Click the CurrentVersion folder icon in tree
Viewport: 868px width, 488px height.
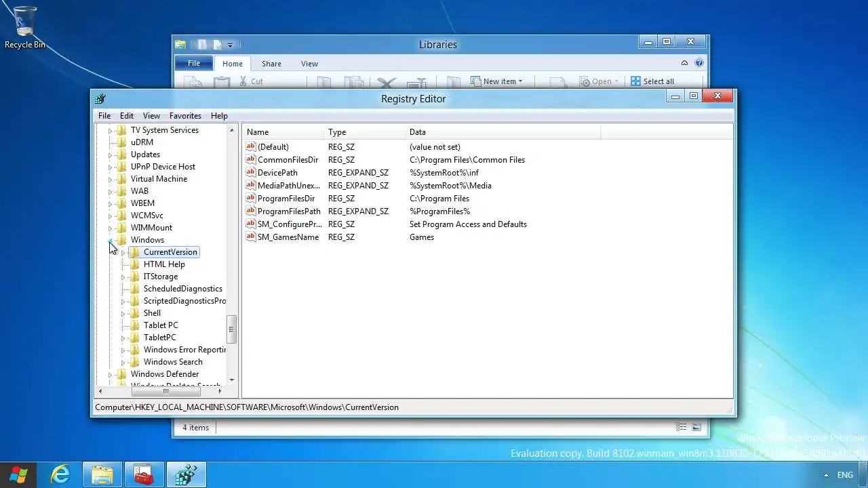[x=134, y=252]
